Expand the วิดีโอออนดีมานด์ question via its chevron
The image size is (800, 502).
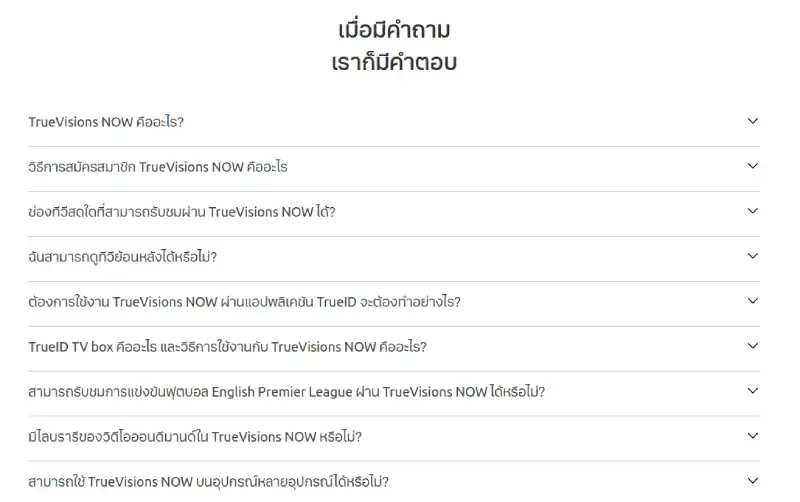753,436
